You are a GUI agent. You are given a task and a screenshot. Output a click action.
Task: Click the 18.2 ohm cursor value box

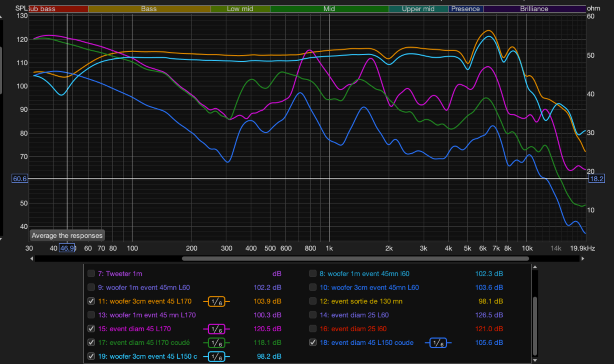coord(596,179)
